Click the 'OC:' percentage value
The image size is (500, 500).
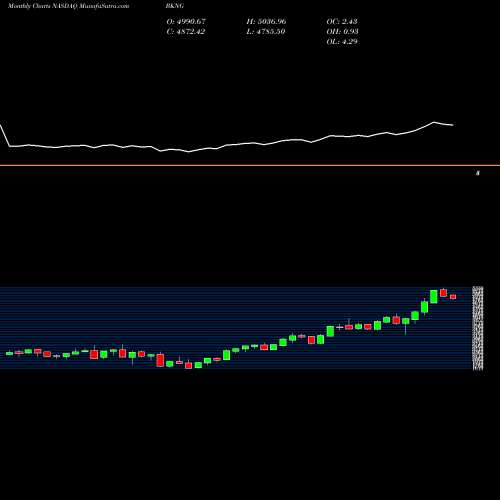coord(342,22)
